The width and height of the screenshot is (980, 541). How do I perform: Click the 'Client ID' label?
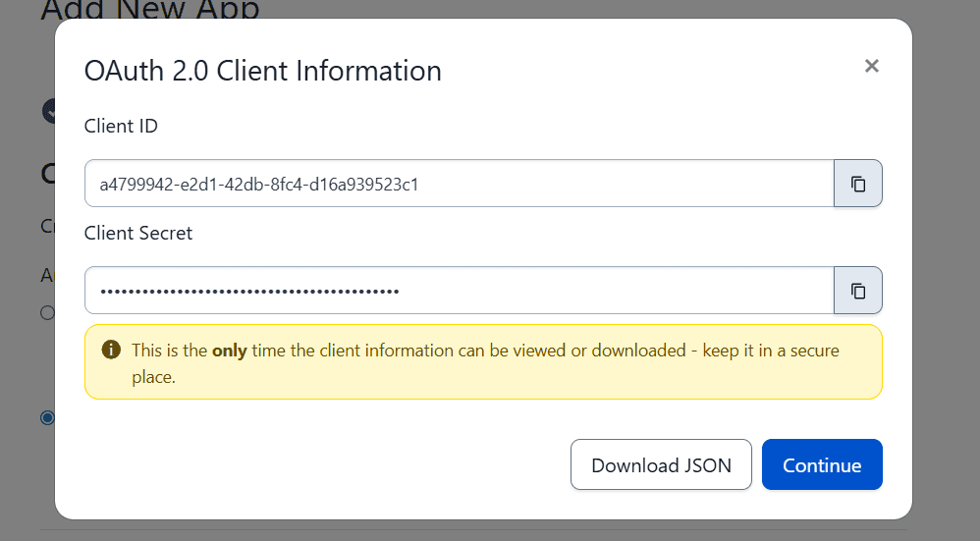pos(121,127)
